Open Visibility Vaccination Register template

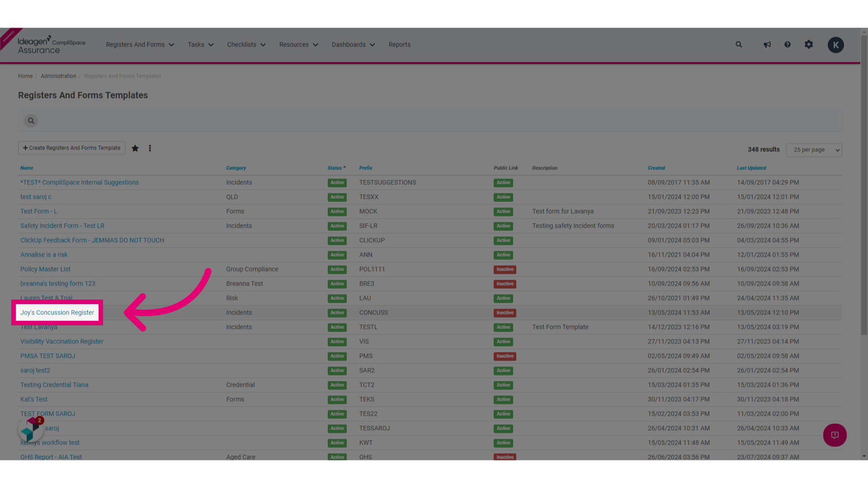(62, 342)
